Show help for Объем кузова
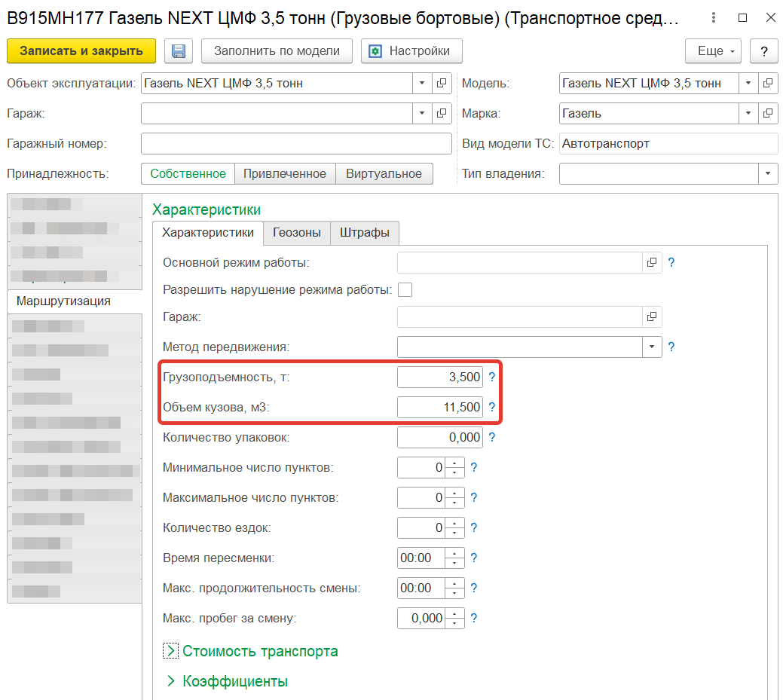Screen dimensions: 783x700 click(x=492, y=408)
